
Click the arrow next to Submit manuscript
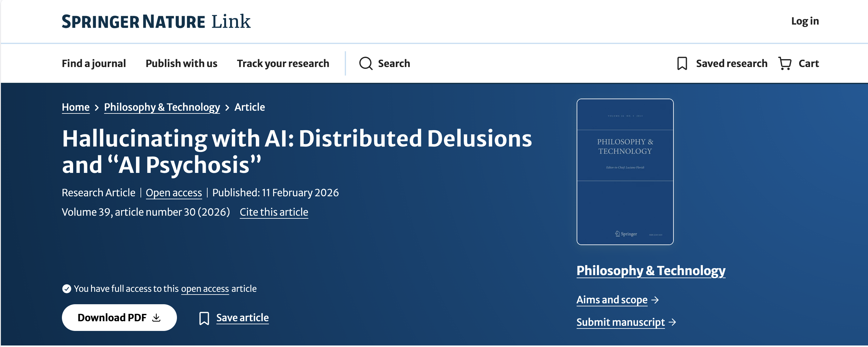pyautogui.click(x=672, y=322)
